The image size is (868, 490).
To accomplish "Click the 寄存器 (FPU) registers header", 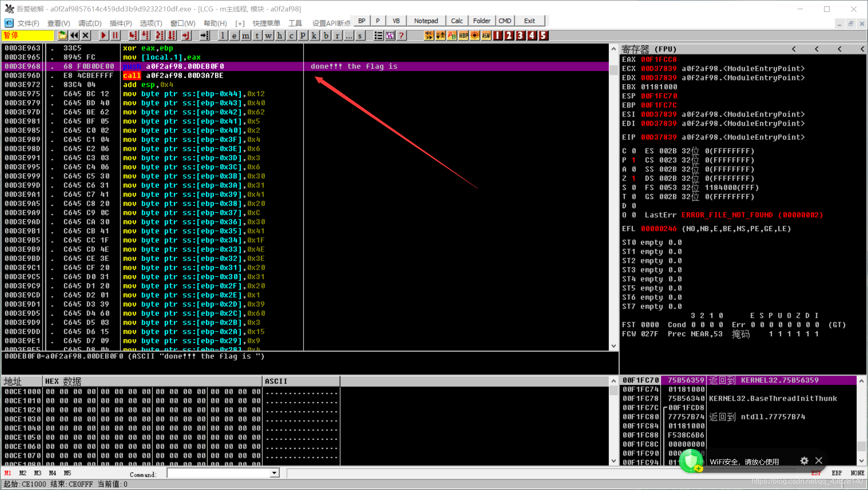I will (x=649, y=49).
